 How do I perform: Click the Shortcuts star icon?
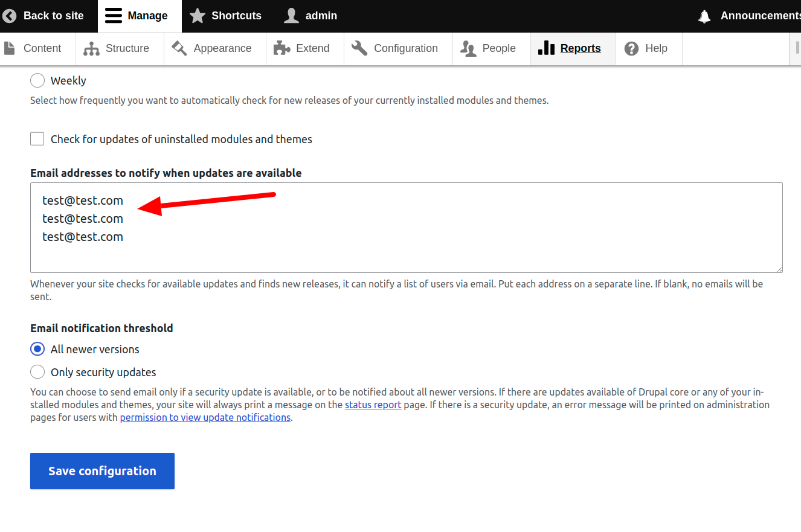(x=197, y=16)
